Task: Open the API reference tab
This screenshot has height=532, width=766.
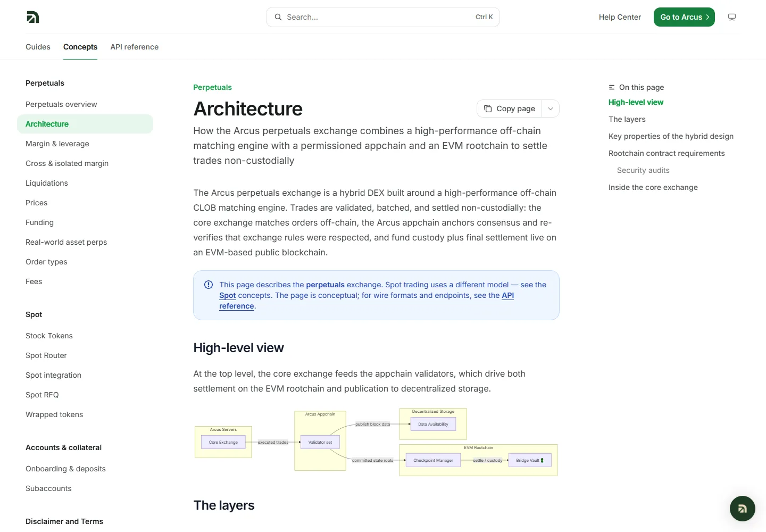Action: pos(135,47)
